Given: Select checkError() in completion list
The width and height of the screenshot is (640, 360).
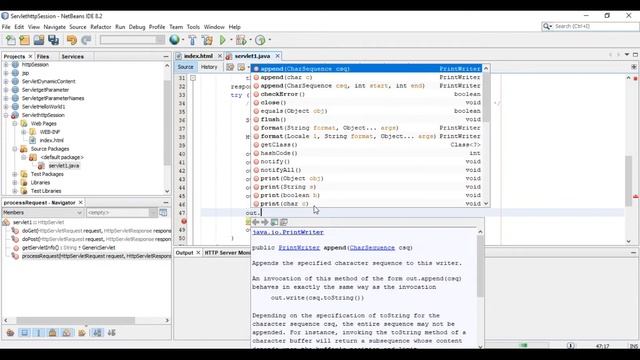Looking at the screenshot, I should click(367, 94).
